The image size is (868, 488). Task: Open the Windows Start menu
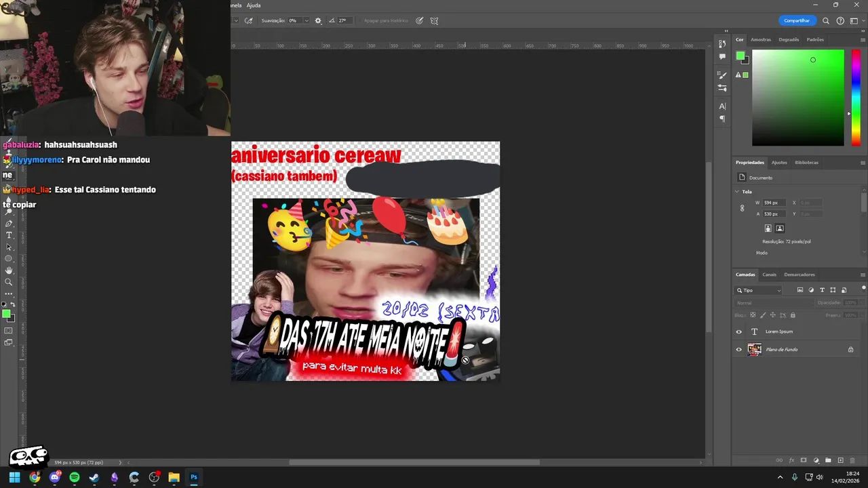tap(14, 477)
